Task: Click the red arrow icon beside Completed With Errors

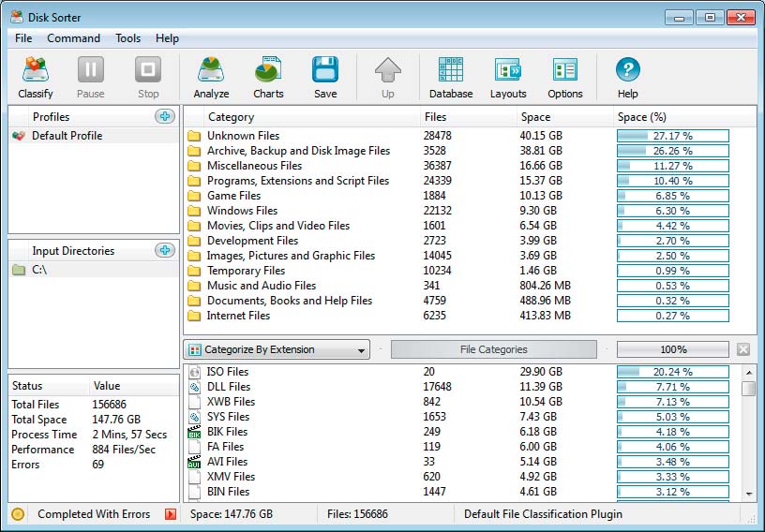Action: (x=171, y=514)
